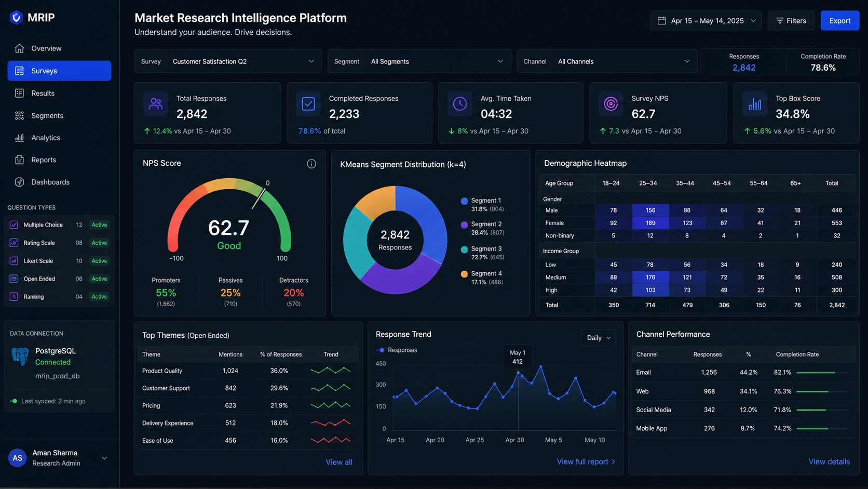Click the AS user avatar
The width and height of the screenshot is (868, 489).
[x=18, y=458]
